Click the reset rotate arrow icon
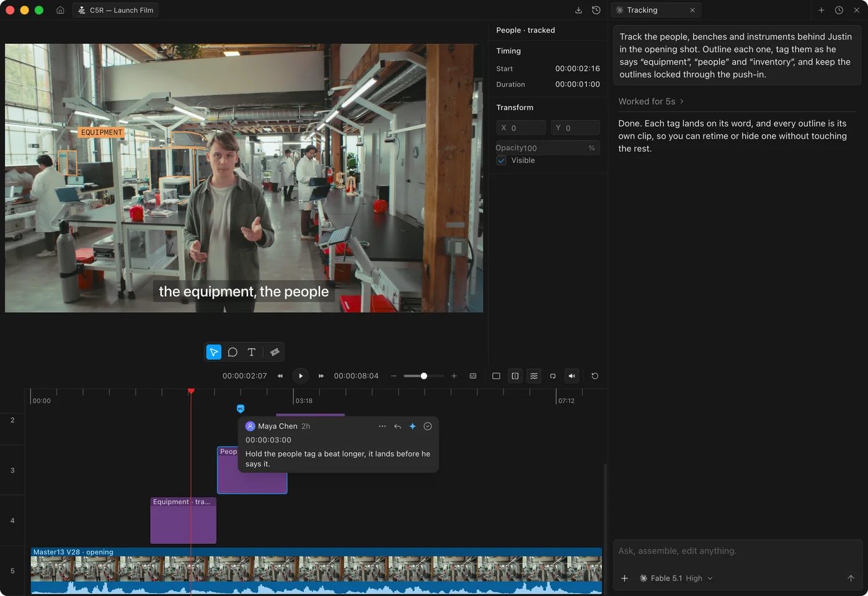 [595, 376]
